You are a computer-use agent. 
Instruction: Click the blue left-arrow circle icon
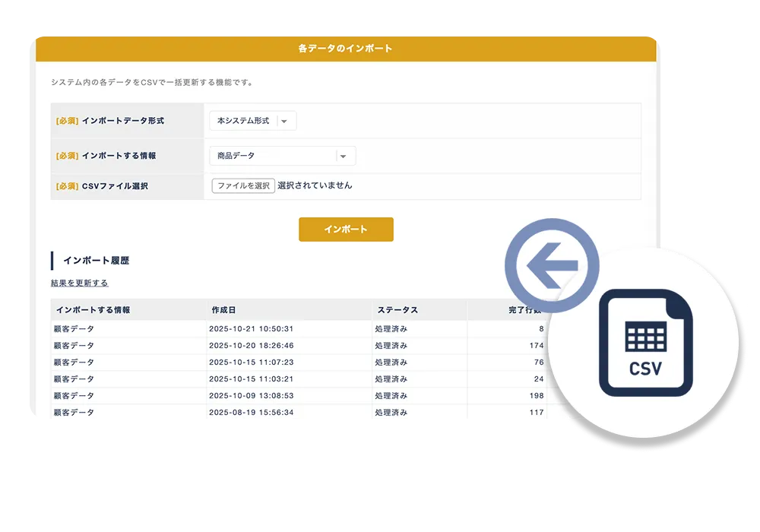[553, 265]
